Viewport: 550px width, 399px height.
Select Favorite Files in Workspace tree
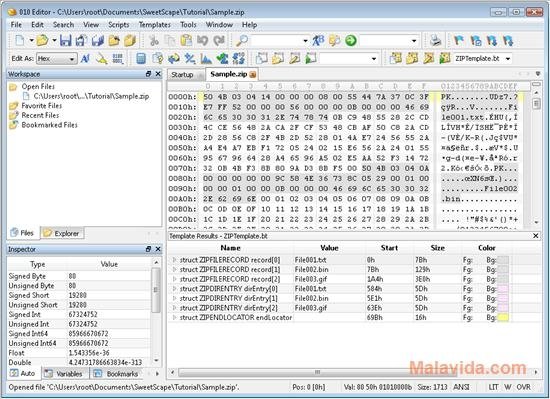click(x=41, y=106)
